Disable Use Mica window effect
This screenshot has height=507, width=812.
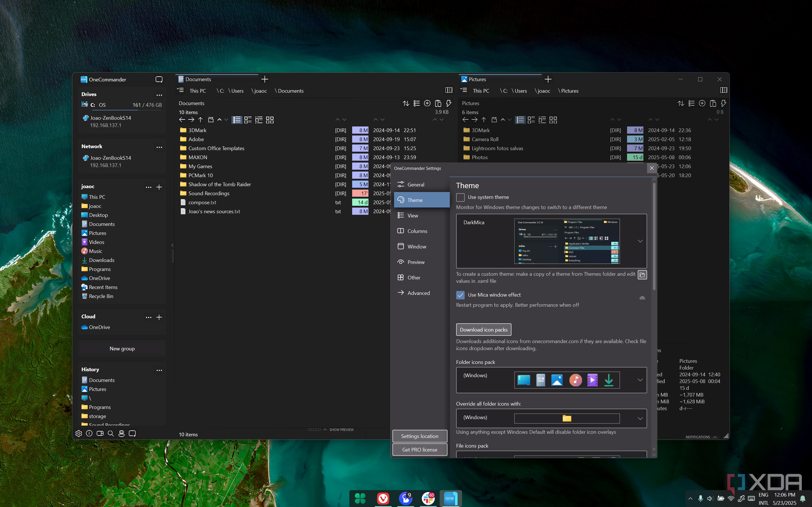pyautogui.click(x=460, y=295)
